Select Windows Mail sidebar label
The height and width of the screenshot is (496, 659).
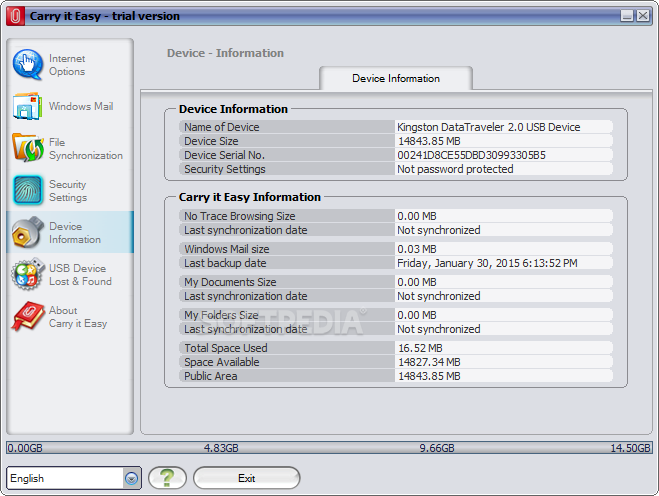pyautogui.click(x=81, y=106)
